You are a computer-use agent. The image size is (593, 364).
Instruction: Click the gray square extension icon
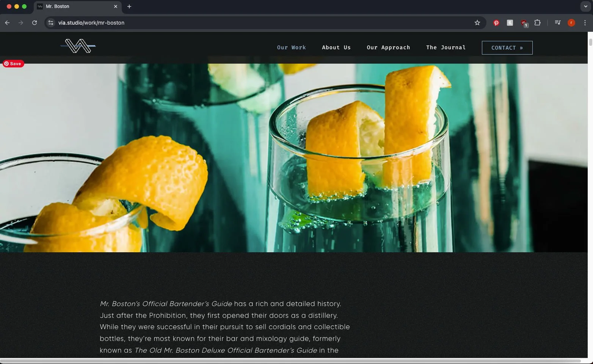coord(510,23)
